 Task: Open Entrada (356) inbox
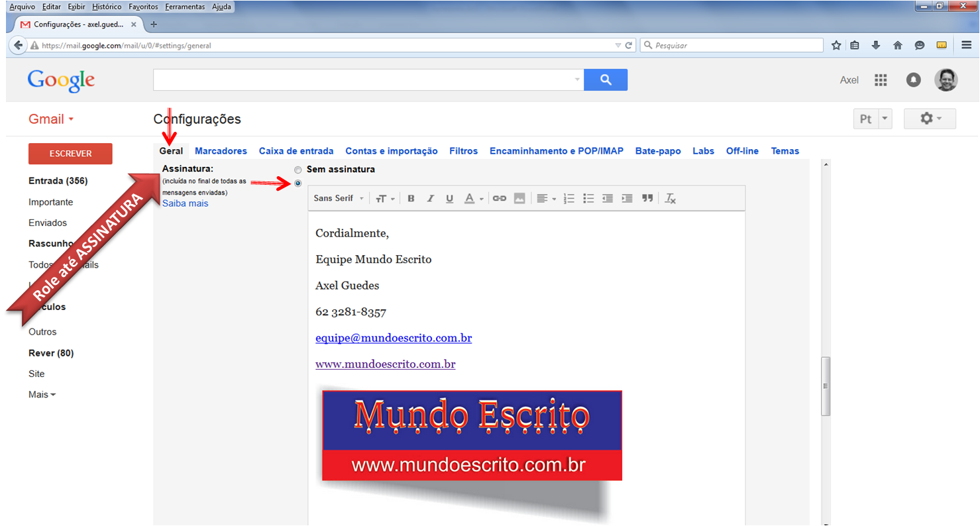coord(58,181)
